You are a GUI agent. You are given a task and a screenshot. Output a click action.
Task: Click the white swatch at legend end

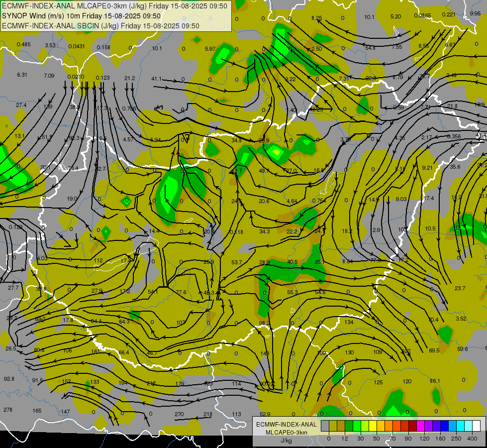click(x=477, y=426)
